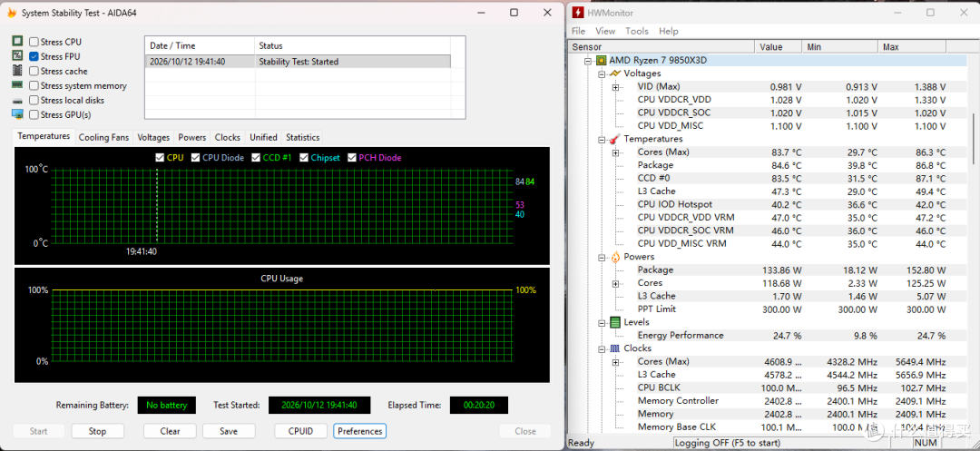Image resolution: width=980 pixels, height=451 pixels.
Task: Switch to the Unified tab
Action: 263,137
